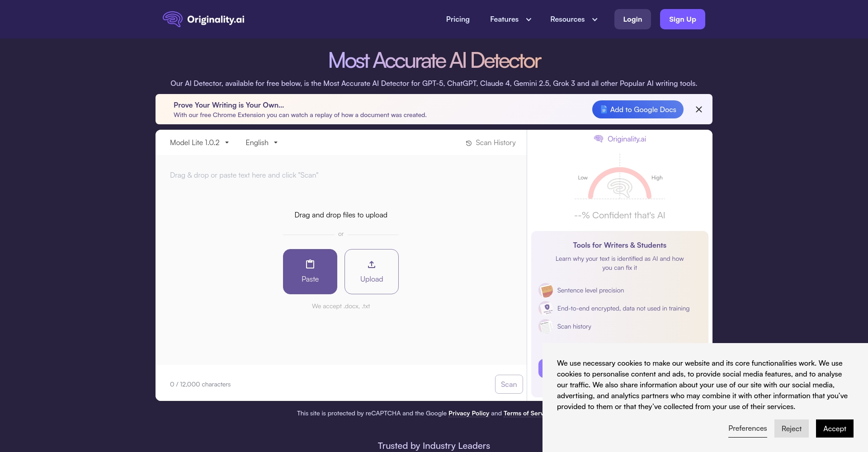Expand the English language selector
The width and height of the screenshot is (868, 452).
tap(261, 143)
